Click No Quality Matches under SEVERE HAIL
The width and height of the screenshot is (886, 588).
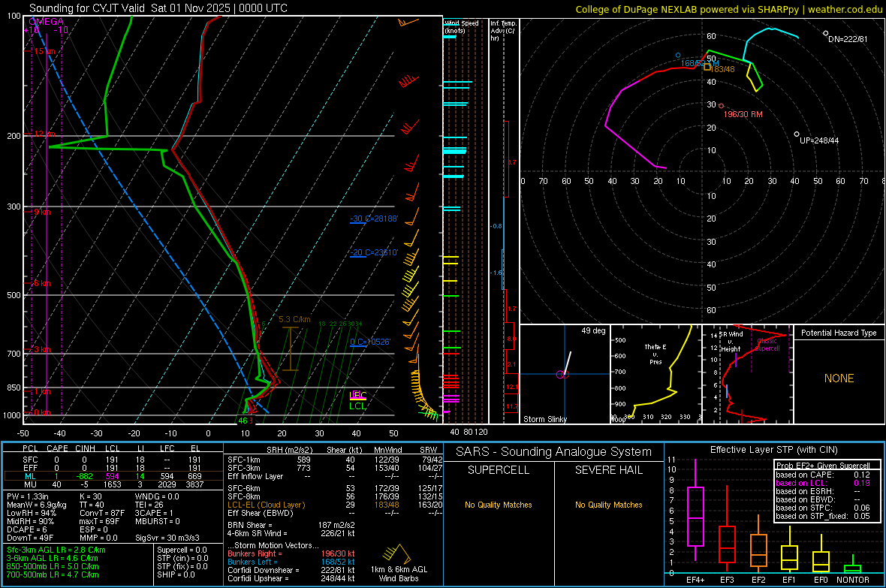pyautogui.click(x=608, y=505)
